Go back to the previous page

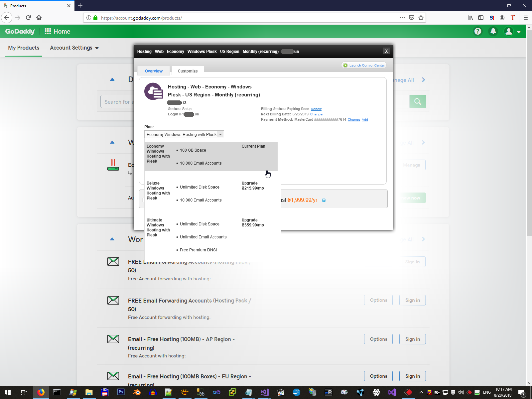pyautogui.click(x=7, y=18)
